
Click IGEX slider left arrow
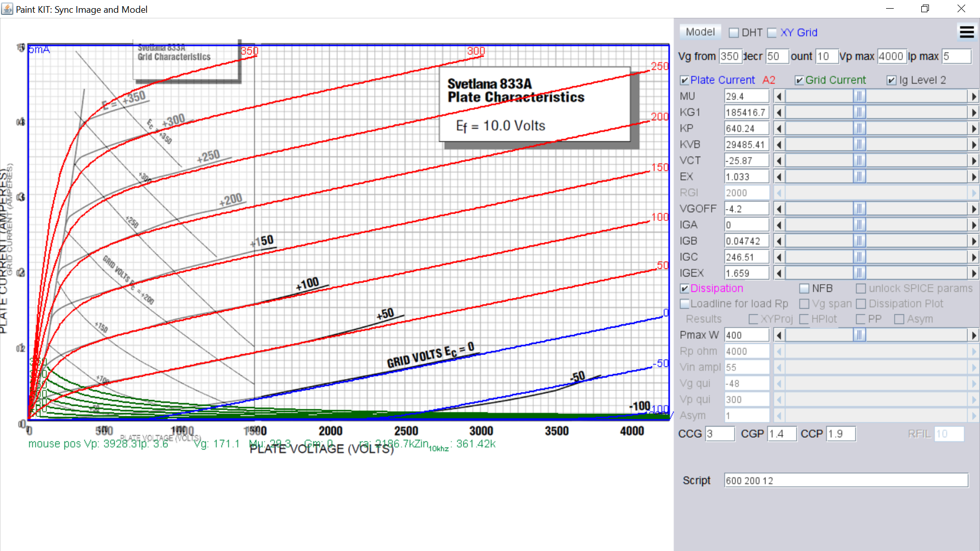coord(779,273)
